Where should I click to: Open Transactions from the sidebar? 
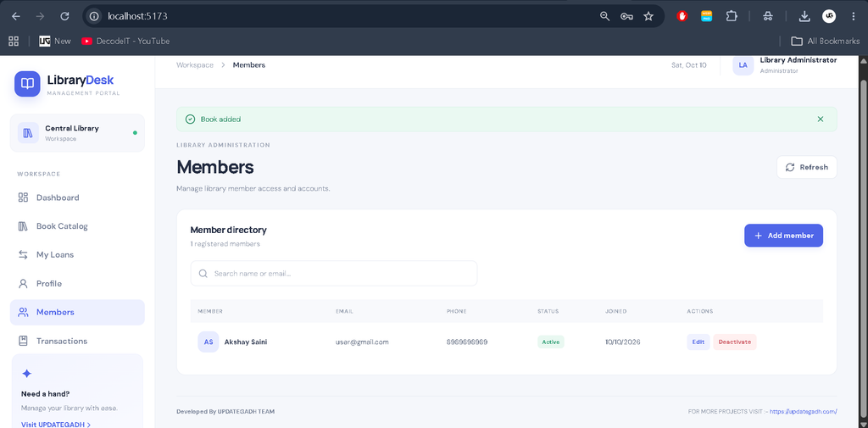click(x=77, y=341)
